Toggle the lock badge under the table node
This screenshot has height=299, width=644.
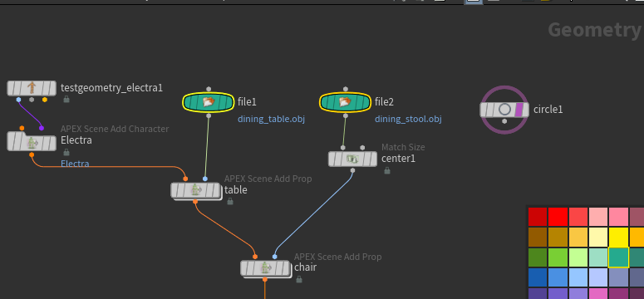tap(230, 201)
